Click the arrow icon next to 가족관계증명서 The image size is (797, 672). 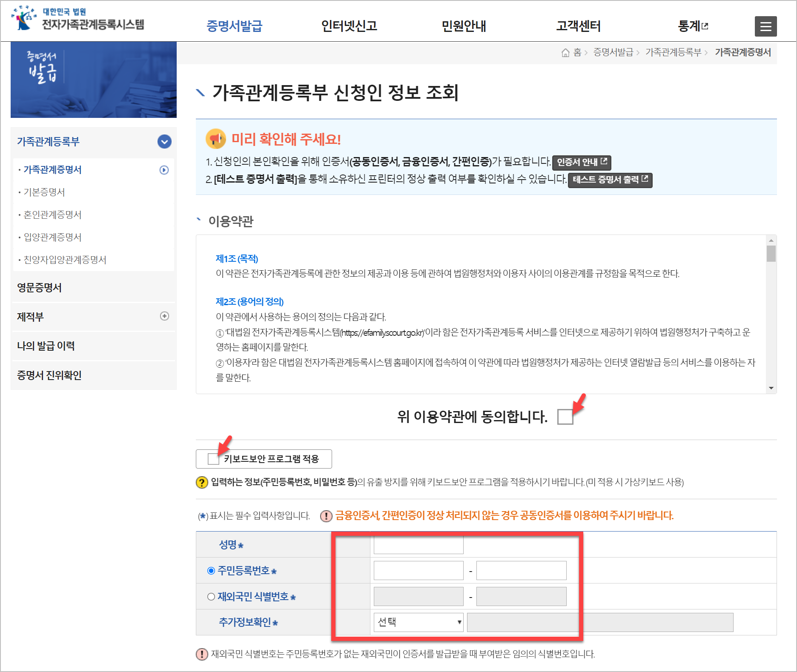click(x=164, y=170)
